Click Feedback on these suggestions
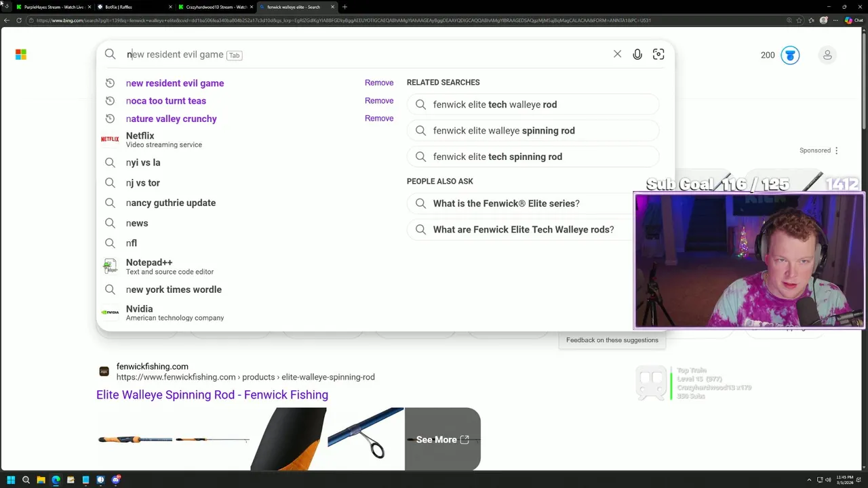868x488 pixels. [x=612, y=340]
